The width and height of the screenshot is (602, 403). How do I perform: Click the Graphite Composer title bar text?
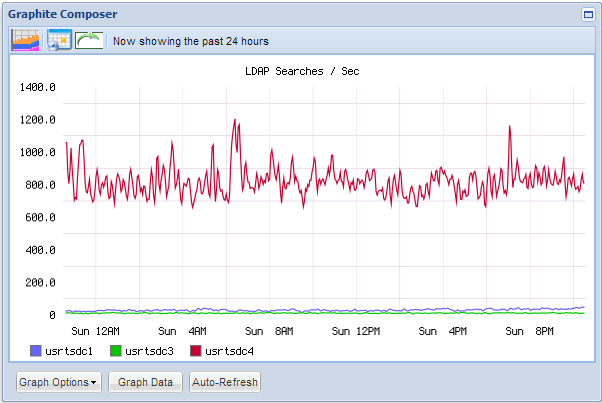click(x=62, y=15)
